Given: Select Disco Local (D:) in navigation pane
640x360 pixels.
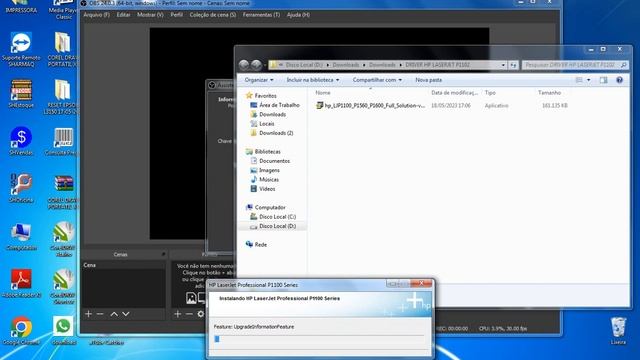Looking at the screenshot, I should 273,226.
